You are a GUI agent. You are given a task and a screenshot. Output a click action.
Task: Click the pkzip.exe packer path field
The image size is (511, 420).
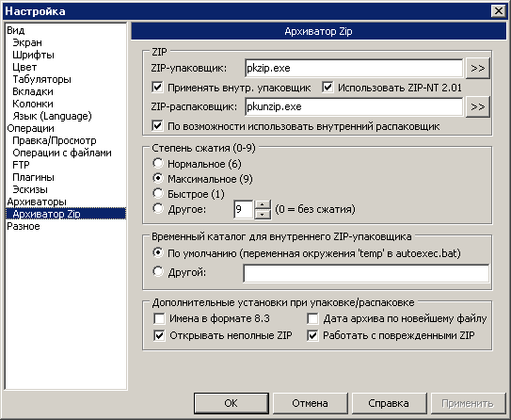[x=354, y=68]
